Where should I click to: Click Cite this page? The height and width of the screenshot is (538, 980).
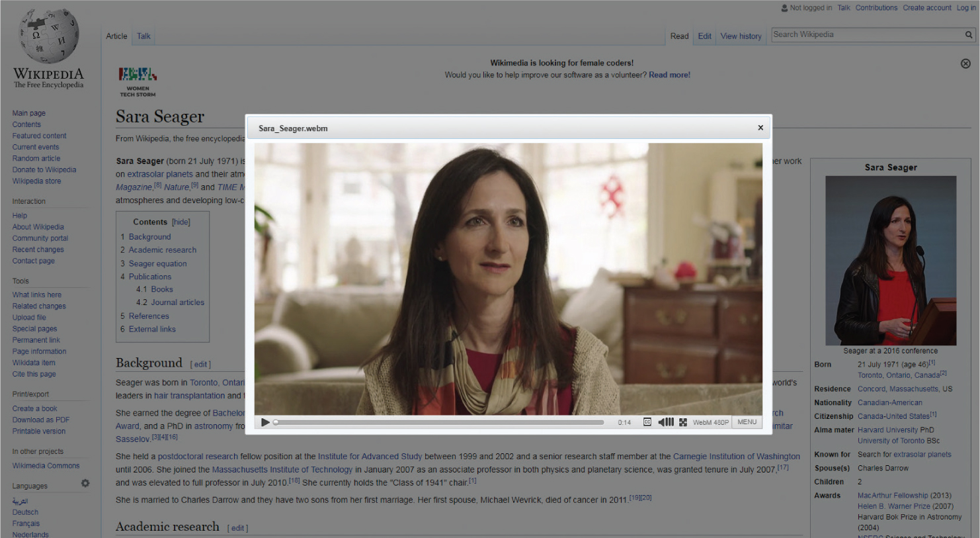point(34,374)
